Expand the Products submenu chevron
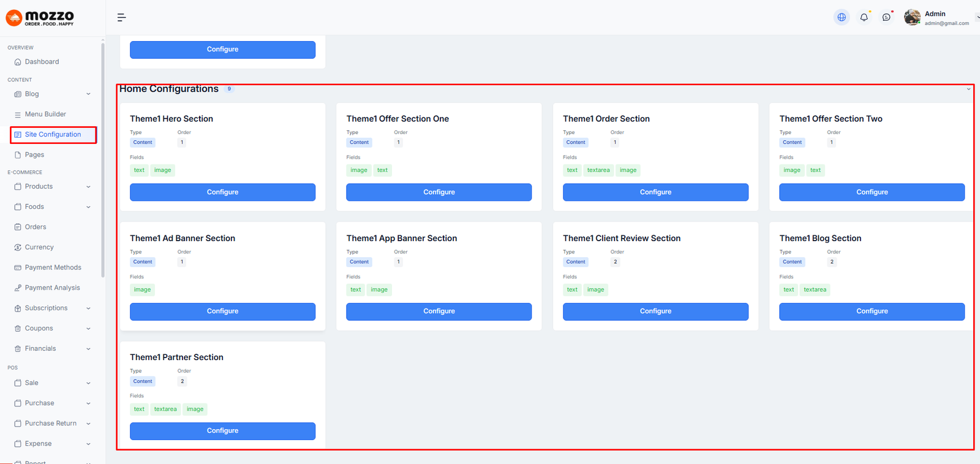 click(88, 187)
